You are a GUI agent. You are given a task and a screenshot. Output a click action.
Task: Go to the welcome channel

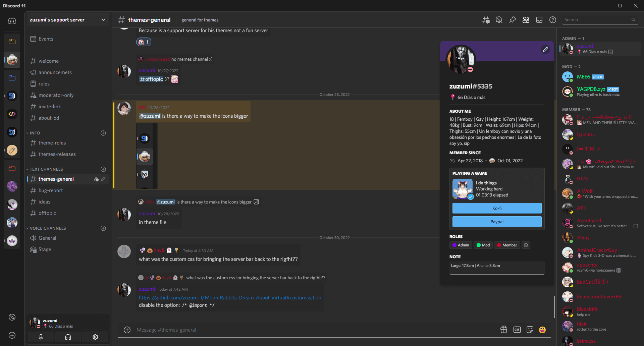tap(68, 61)
